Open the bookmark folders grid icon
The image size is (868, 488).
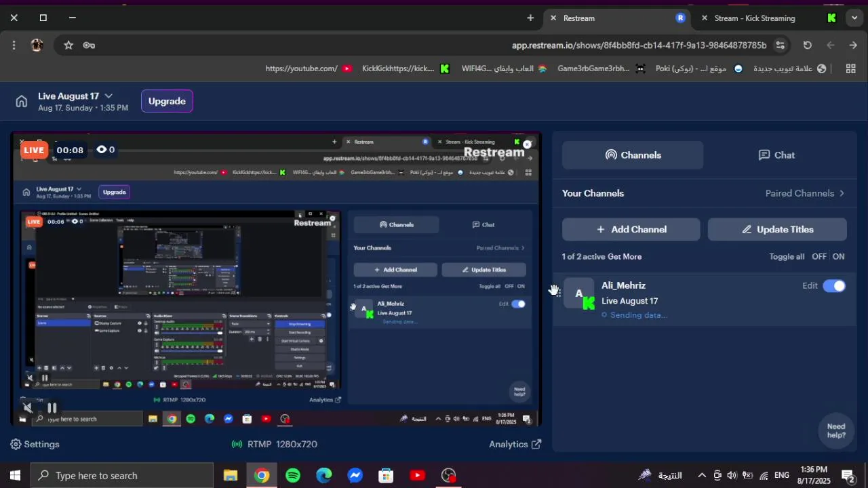(x=850, y=68)
